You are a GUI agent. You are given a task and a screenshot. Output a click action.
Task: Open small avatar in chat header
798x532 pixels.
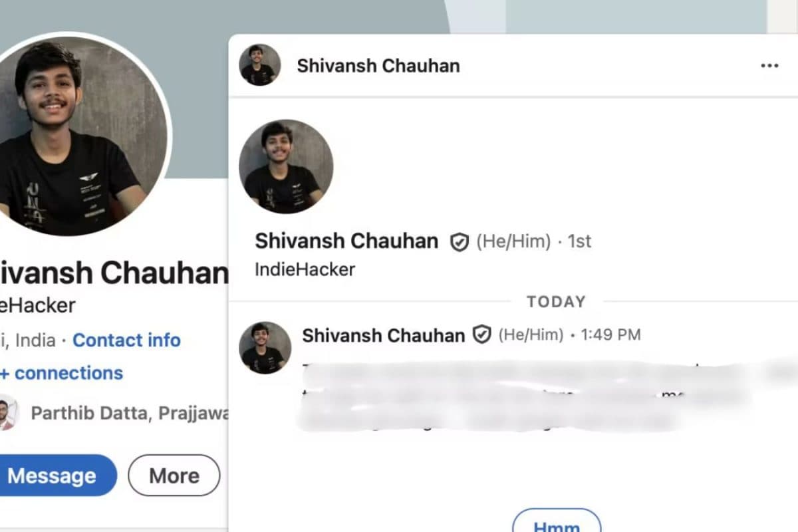coord(260,65)
